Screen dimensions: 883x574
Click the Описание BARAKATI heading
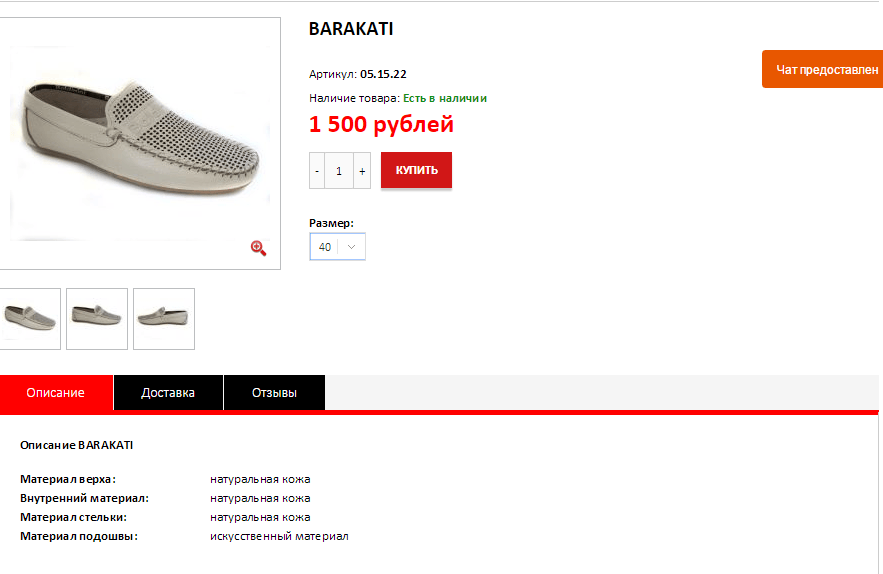pyautogui.click(x=77, y=445)
